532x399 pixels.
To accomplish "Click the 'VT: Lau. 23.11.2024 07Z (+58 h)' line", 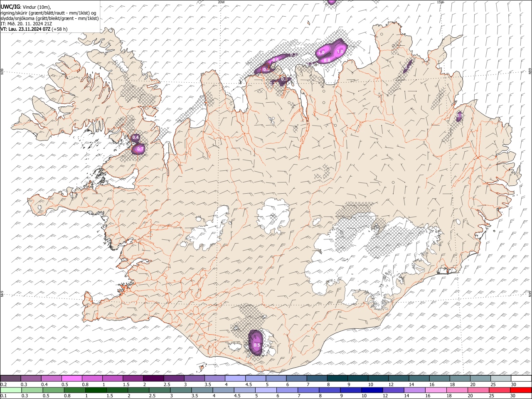I will pyautogui.click(x=34, y=29).
